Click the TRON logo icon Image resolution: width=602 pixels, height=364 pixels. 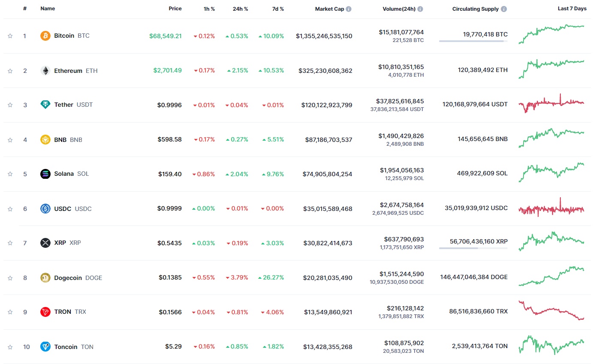click(45, 312)
